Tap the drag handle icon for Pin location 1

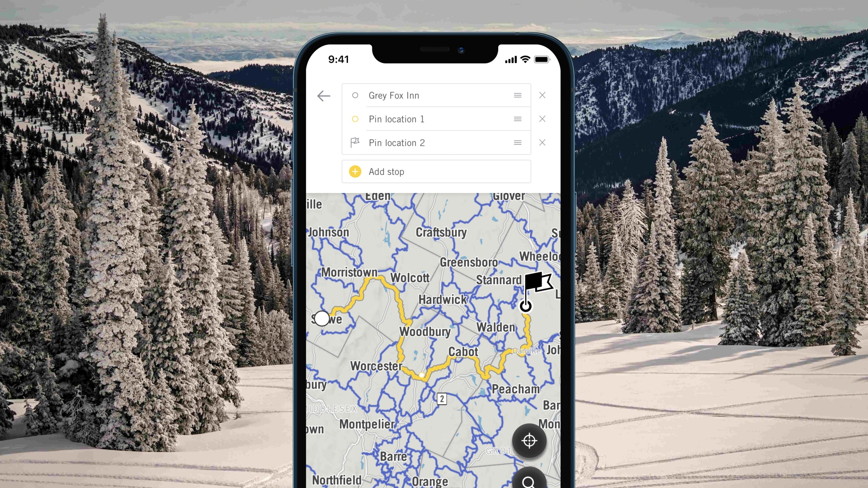click(x=517, y=118)
